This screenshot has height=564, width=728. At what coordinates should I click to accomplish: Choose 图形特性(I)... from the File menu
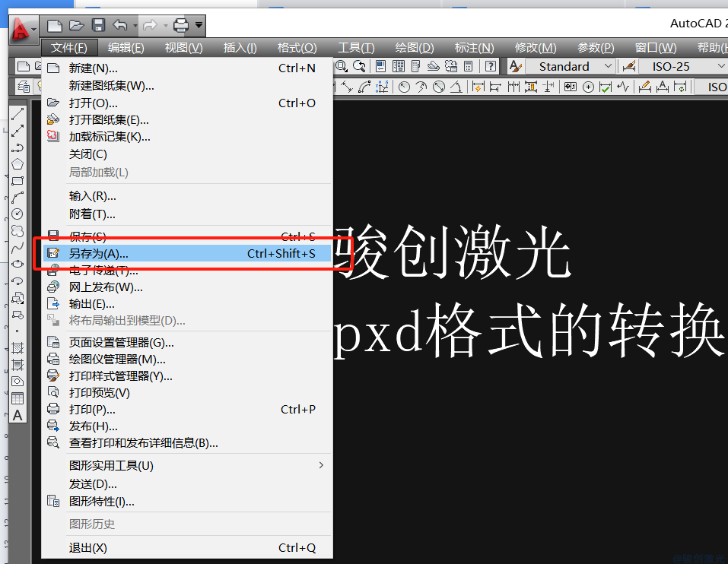pyautogui.click(x=187, y=502)
